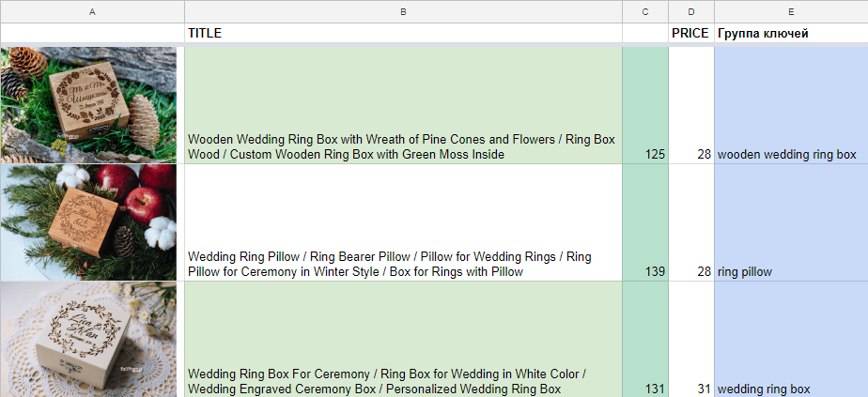Click the Группа ключей header cell
The image size is (868, 397).
coord(791,34)
